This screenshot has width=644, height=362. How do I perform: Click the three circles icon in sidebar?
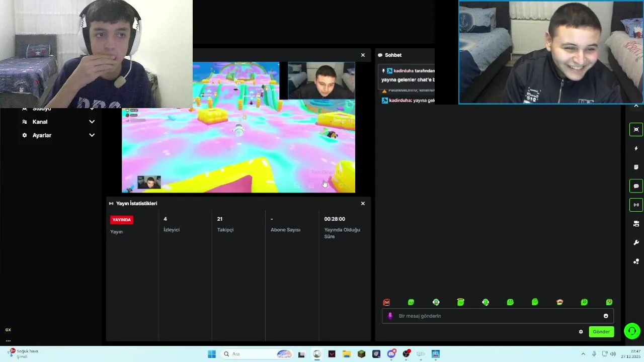click(636, 261)
